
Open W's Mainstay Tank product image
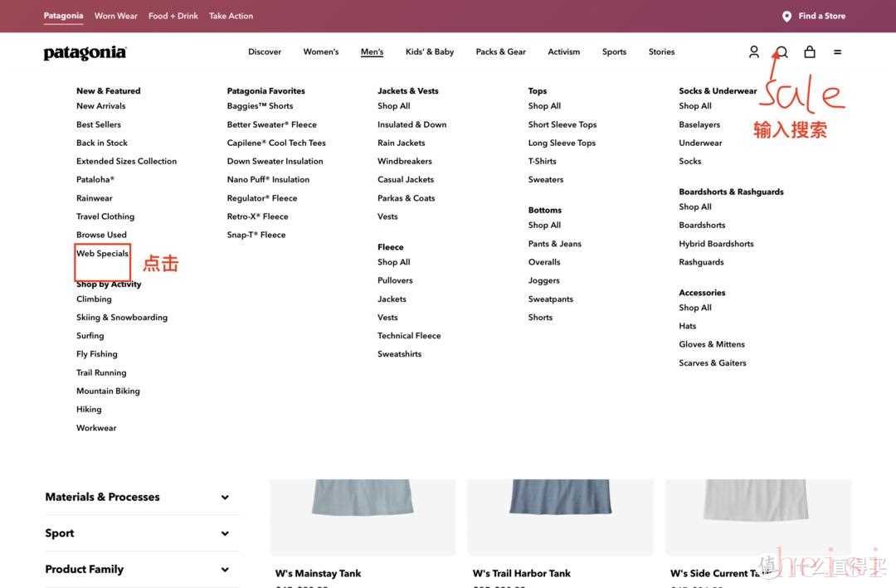pyautogui.click(x=363, y=517)
